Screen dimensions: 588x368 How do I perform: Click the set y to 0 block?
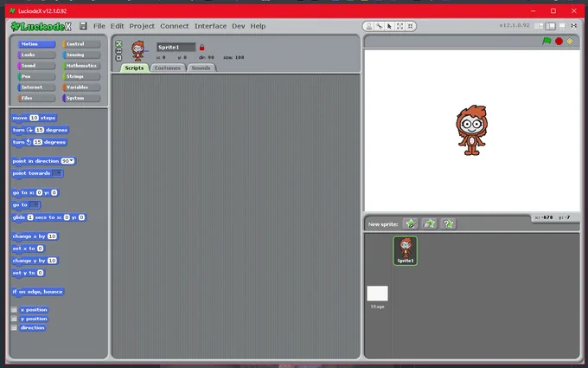click(x=29, y=273)
